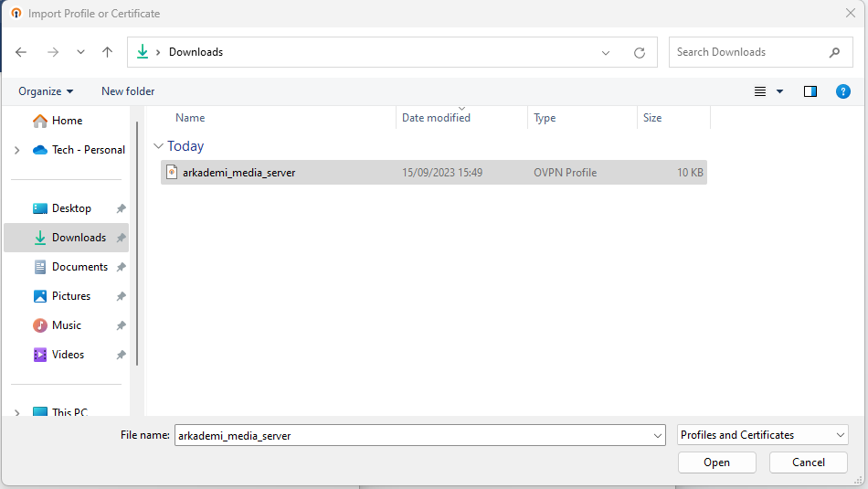
Task: Open the Organize menu
Action: [x=46, y=91]
